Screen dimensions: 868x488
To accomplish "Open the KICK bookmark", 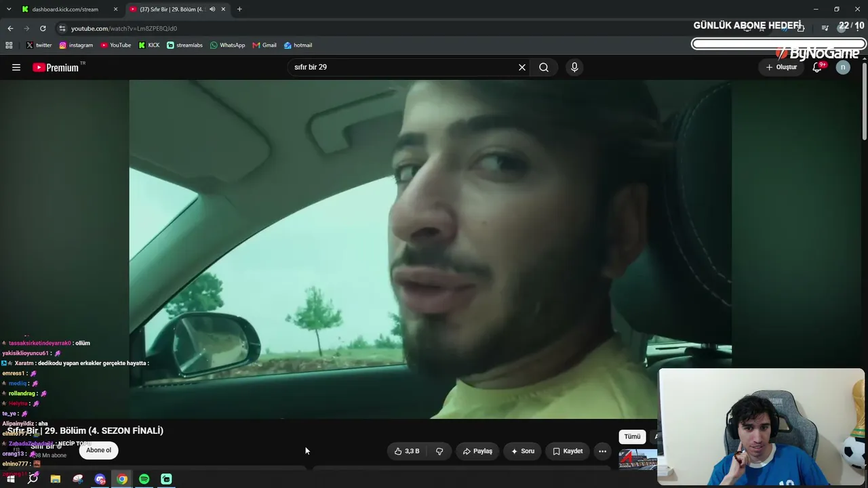I will pos(149,45).
